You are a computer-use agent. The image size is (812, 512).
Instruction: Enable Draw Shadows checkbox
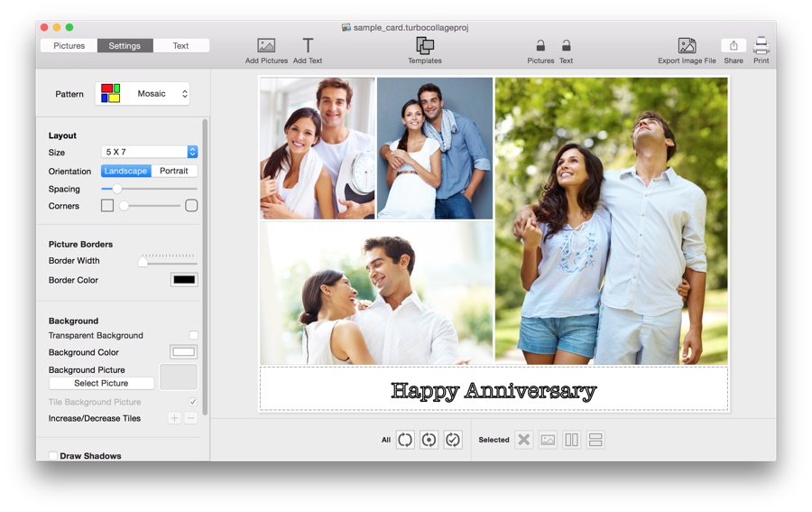[x=53, y=456]
